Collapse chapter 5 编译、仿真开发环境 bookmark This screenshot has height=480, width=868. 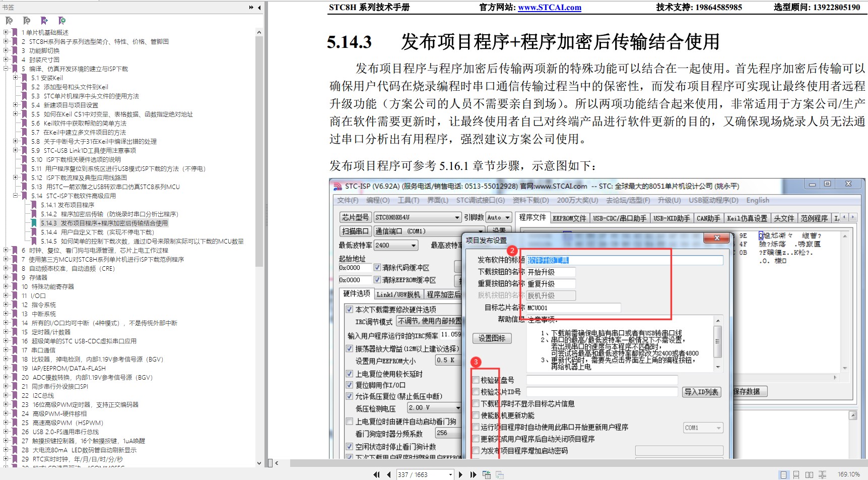click(6, 69)
